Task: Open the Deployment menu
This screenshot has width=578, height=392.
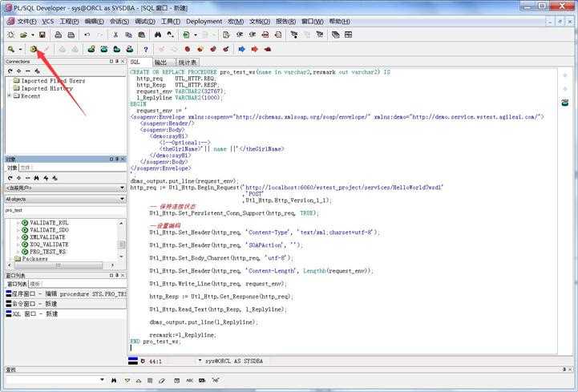Action: 204,22
